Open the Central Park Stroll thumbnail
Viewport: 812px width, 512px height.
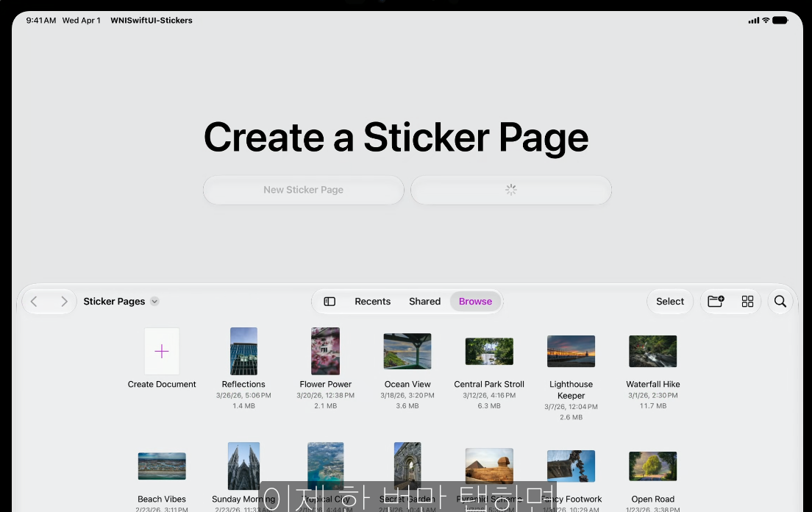tap(489, 351)
